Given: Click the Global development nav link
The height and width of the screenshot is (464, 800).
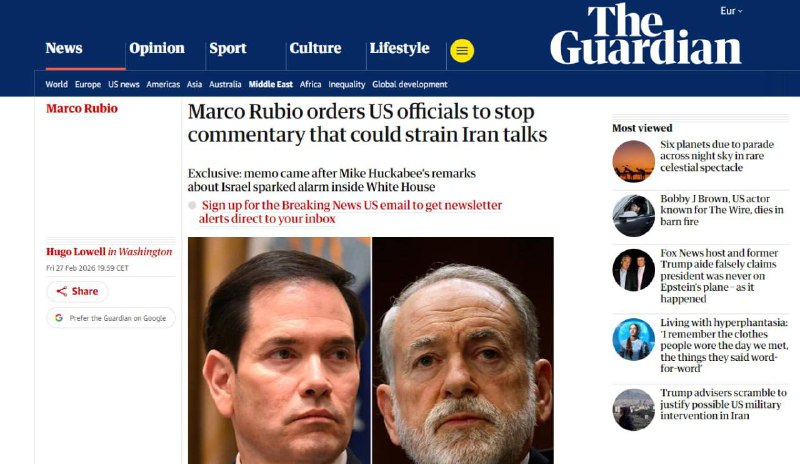Looking at the screenshot, I should 410,84.
